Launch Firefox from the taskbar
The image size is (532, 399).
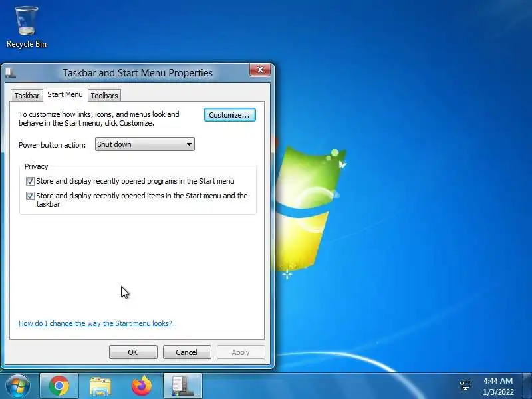142,386
